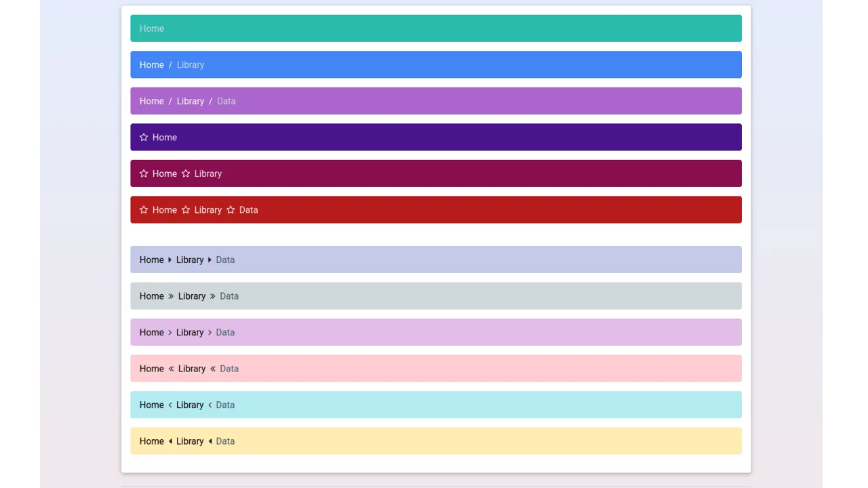Click the « separator after Home in pink bar
Viewport: 868px width, 488px height.
pos(171,368)
